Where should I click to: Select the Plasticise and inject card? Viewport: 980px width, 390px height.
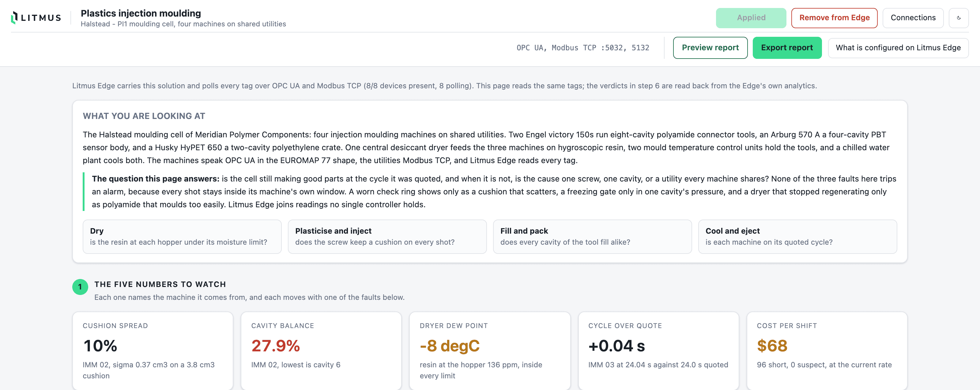click(x=387, y=236)
